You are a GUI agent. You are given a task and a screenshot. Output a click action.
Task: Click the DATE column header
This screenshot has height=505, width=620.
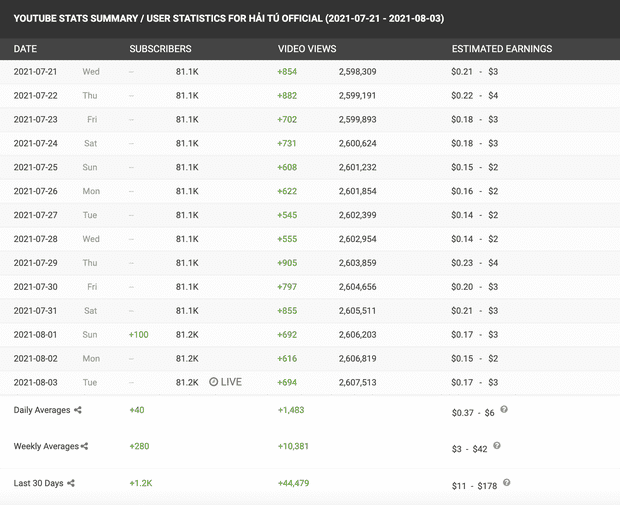pyautogui.click(x=25, y=49)
